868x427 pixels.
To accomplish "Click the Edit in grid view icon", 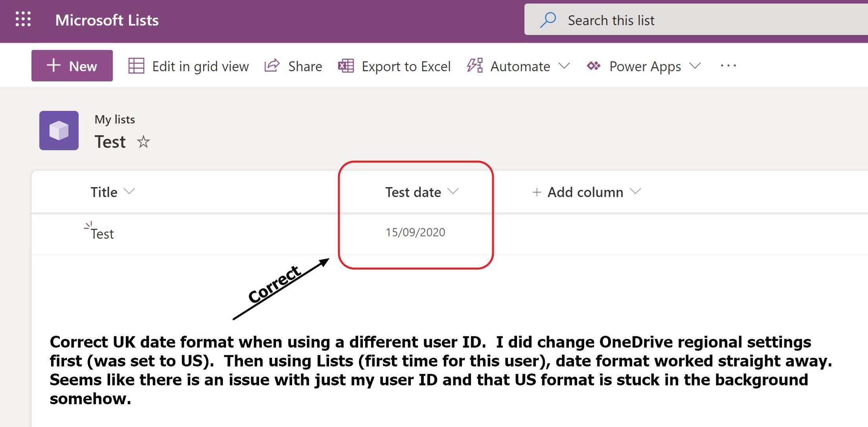I will coord(136,66).
